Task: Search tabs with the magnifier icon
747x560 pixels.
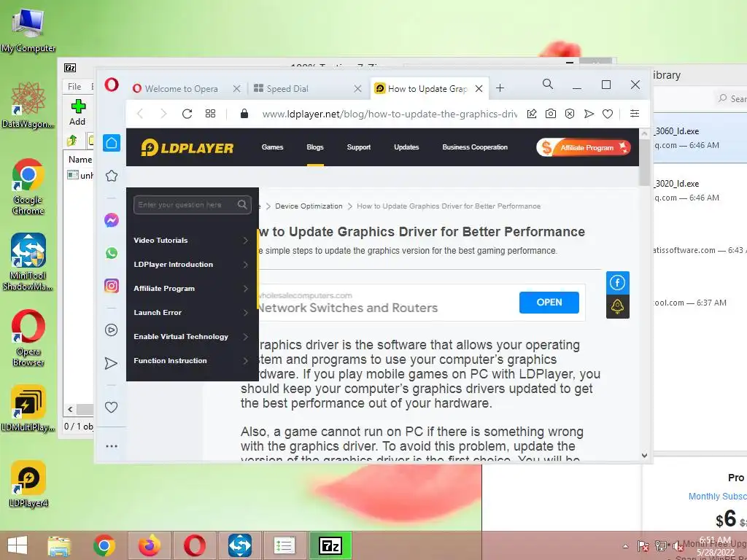Action: click(548, 85)
